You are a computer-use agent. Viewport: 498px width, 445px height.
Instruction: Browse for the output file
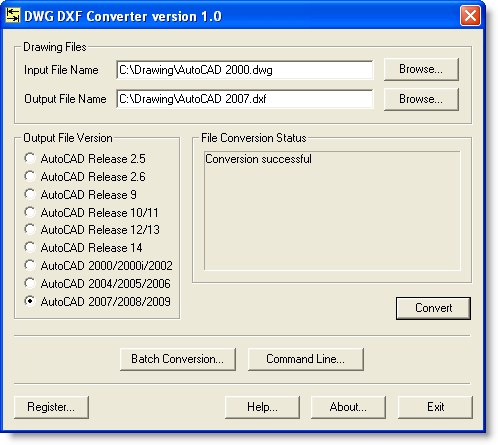pyautogui.click(x=421, y=99)
